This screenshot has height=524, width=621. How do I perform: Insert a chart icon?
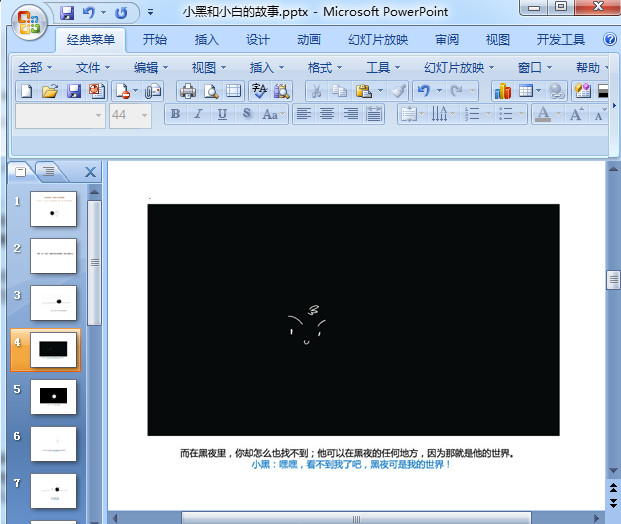point(503,91)
